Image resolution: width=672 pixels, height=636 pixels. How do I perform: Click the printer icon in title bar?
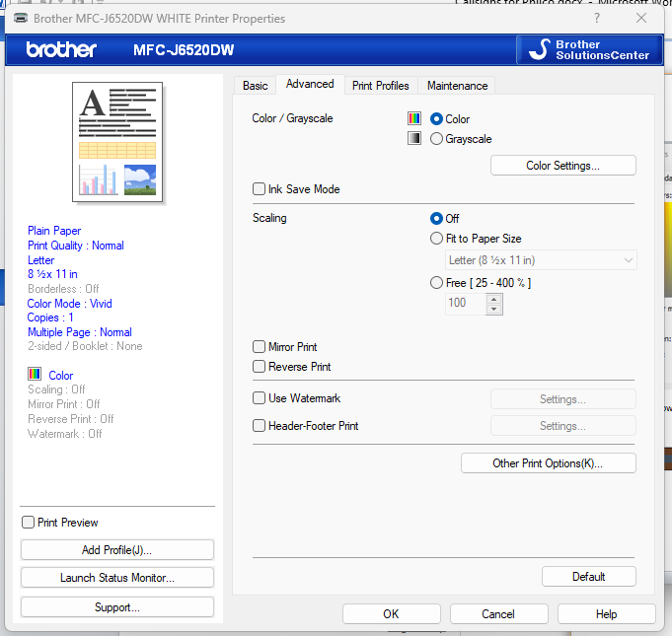pos(21,18)
